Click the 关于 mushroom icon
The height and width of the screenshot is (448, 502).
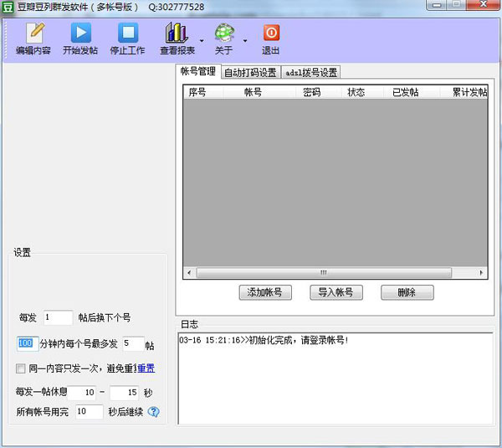tap(223, 39)
